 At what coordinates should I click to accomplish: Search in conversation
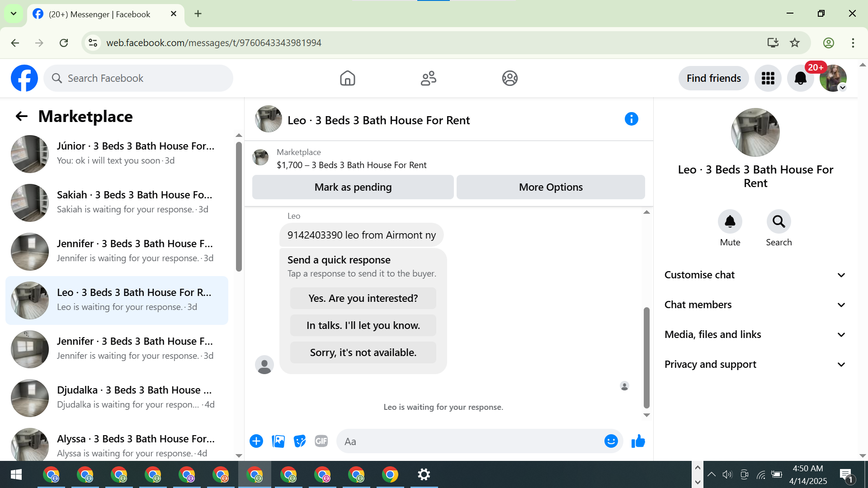778,221
